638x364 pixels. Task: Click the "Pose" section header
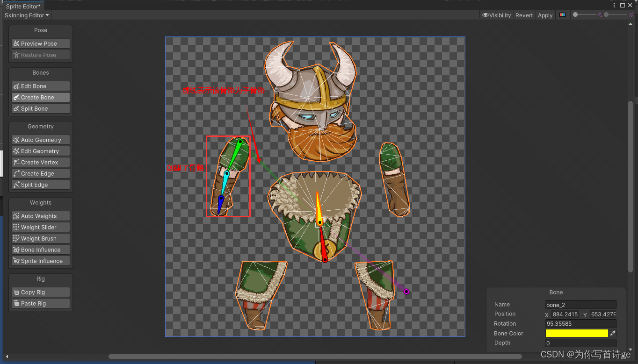pos(41,30)
